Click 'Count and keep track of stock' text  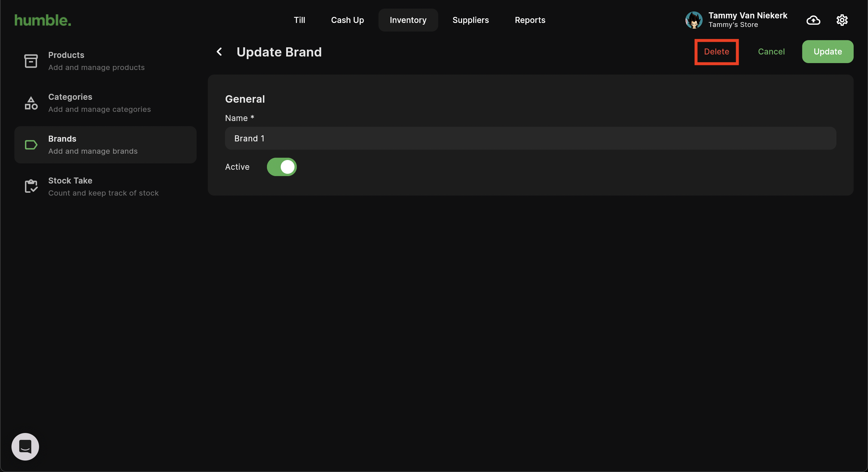tap(103, 193)
